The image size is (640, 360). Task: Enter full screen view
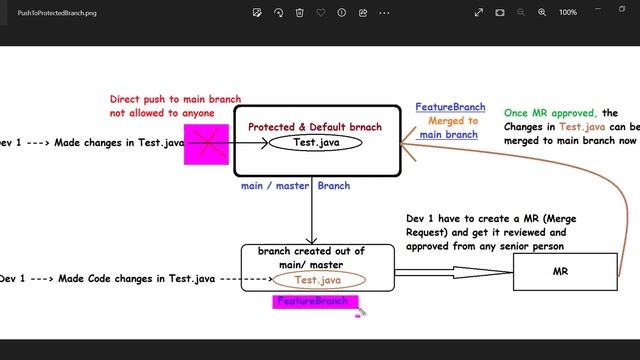click(x=479, y=13)
